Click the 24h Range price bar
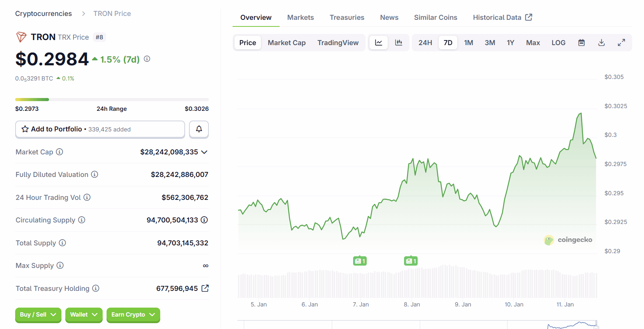Image resolution: width=644 pixels, height=329 pixels. click(x=112, y=100)
